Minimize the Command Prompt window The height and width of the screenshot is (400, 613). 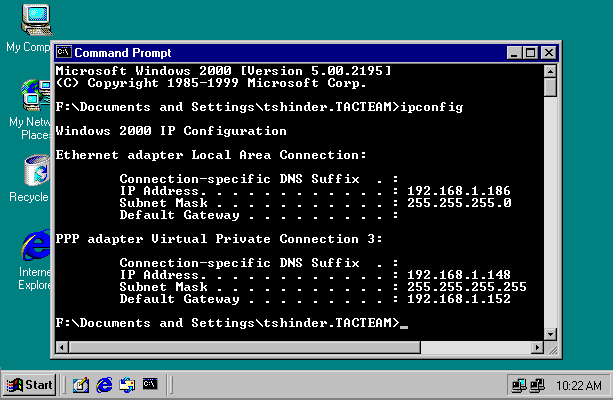point(514,52)
